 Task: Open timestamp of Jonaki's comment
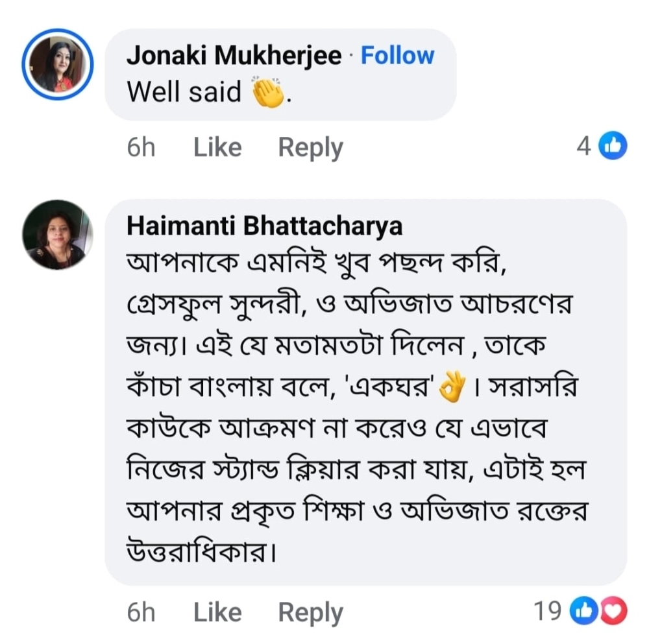tap(141, 147)
